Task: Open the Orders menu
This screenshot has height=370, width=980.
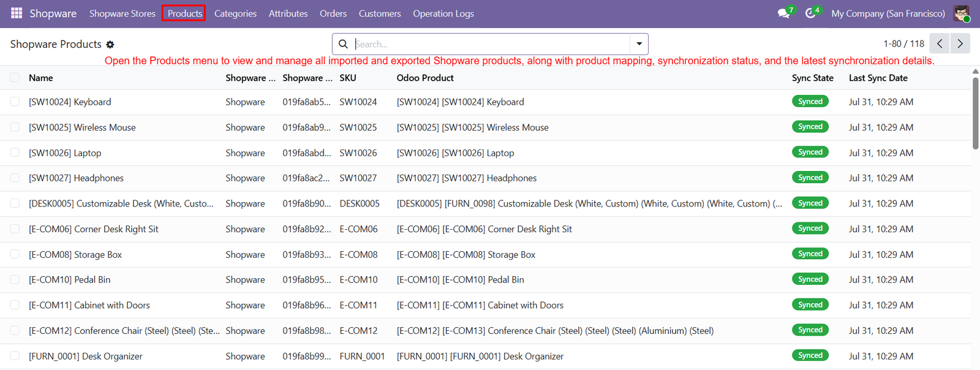Action: pyautogui.click(x=333, y=13)
